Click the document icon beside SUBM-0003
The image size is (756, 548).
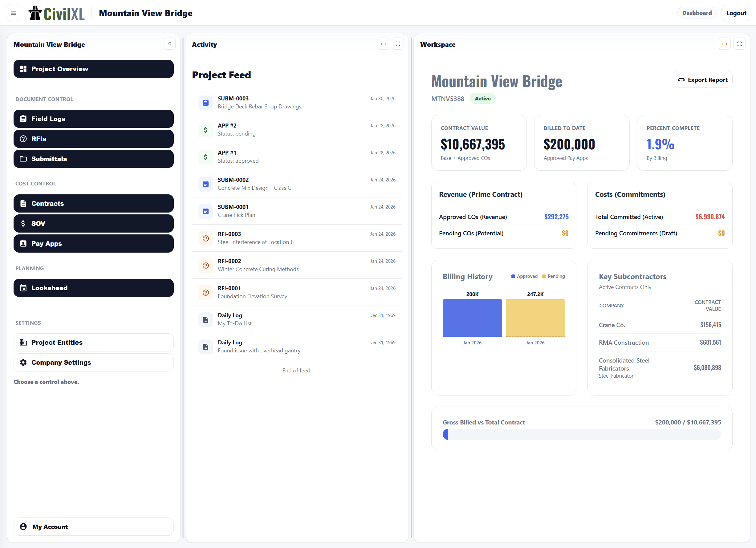click(x=206, y=103)
